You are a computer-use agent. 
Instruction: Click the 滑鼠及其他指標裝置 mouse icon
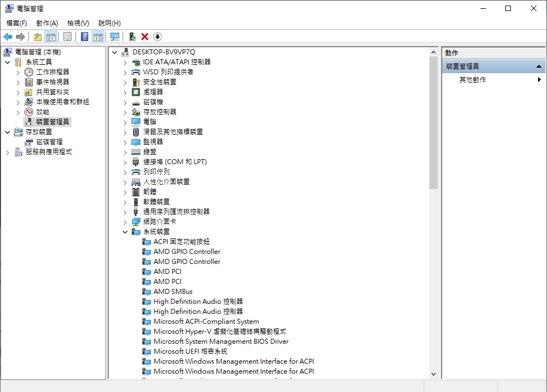coord(136,132)
